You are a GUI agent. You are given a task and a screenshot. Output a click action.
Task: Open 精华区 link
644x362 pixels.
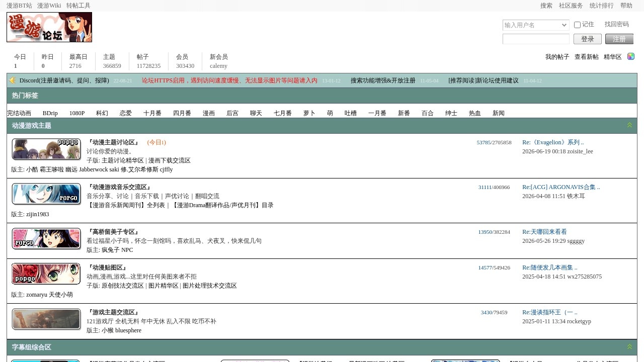pos(613,57)
